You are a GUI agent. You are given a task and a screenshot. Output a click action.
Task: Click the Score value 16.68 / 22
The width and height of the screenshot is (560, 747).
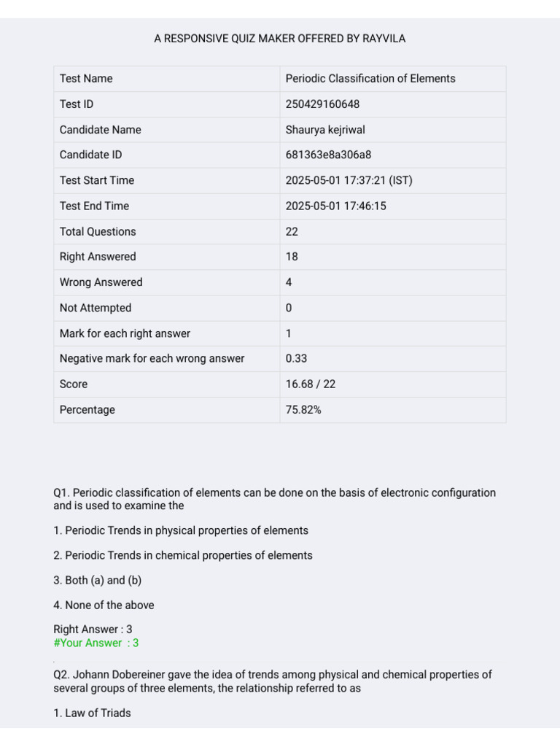311,384
